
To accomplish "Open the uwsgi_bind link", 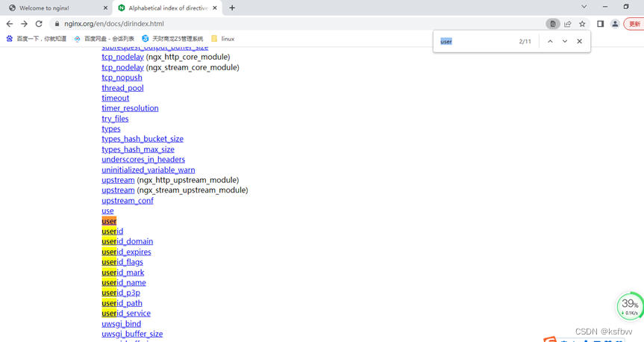I will click(x=122, y=324).
